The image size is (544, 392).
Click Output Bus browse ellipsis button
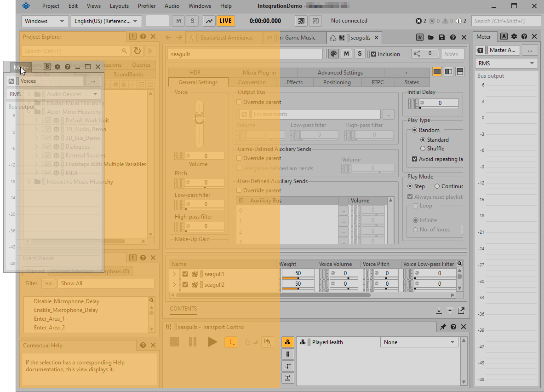(388, 114)
